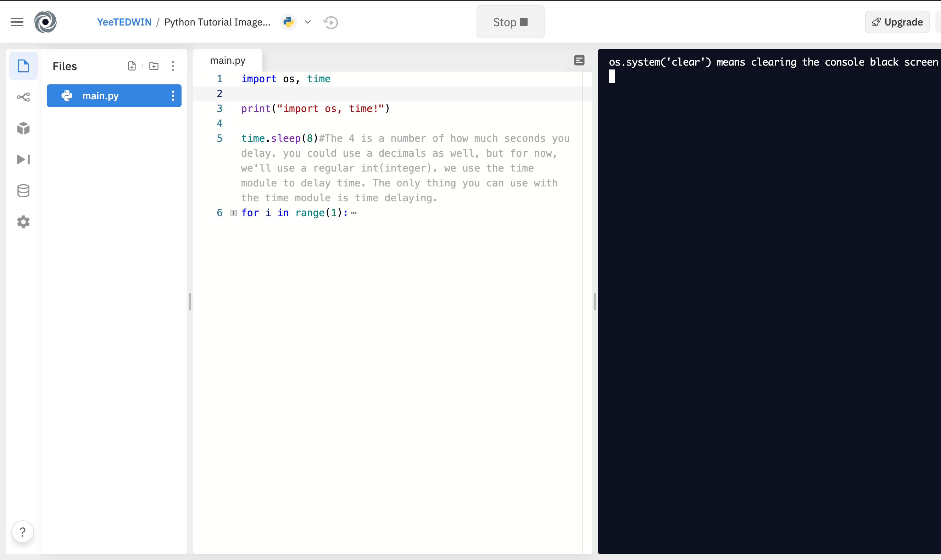Create a new folder in the Files panel
Image resolution: width=941 pixels, height=560 pixels.
coord(154,66)
